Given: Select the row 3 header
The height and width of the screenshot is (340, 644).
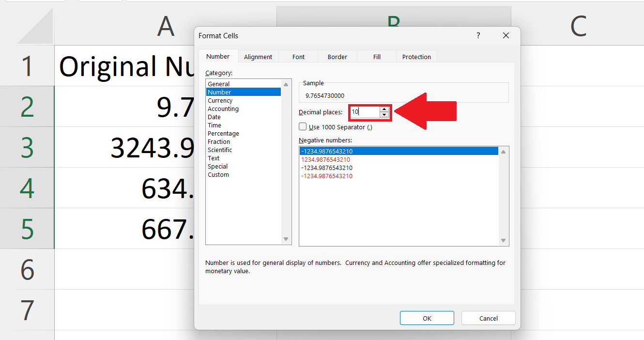Looking at the screenshot, I should 27,147.
